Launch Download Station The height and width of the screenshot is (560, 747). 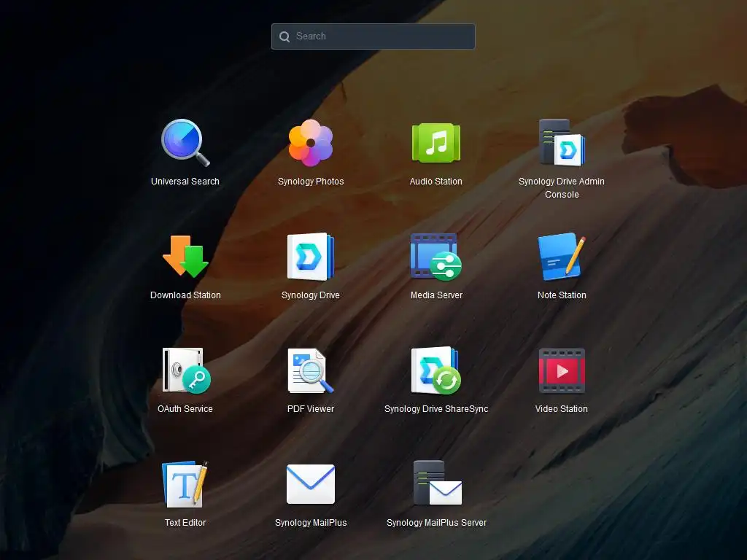tap(185, 257)
